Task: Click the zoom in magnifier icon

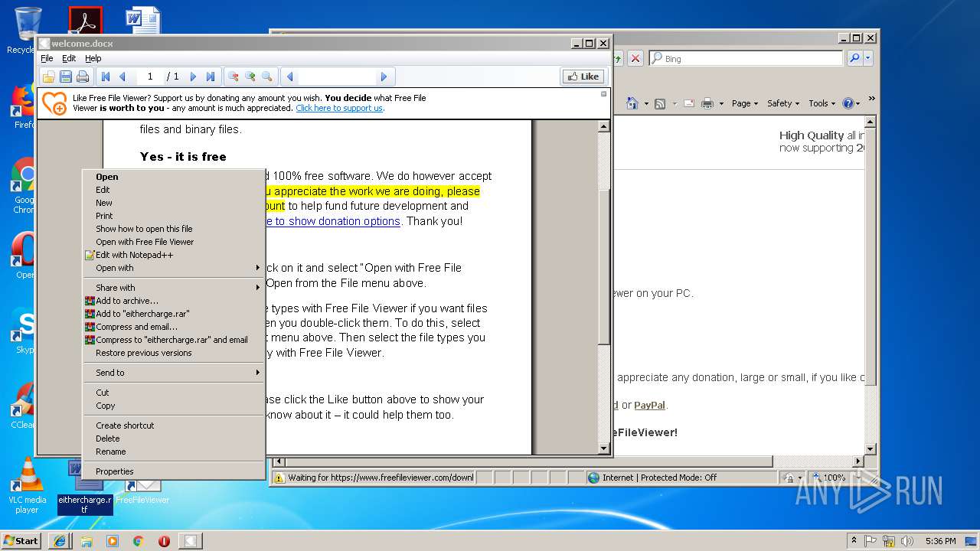Action: tap(250, 77)
